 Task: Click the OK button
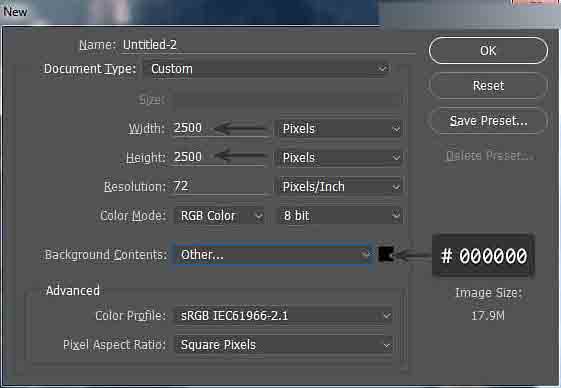tap(488, 50)
